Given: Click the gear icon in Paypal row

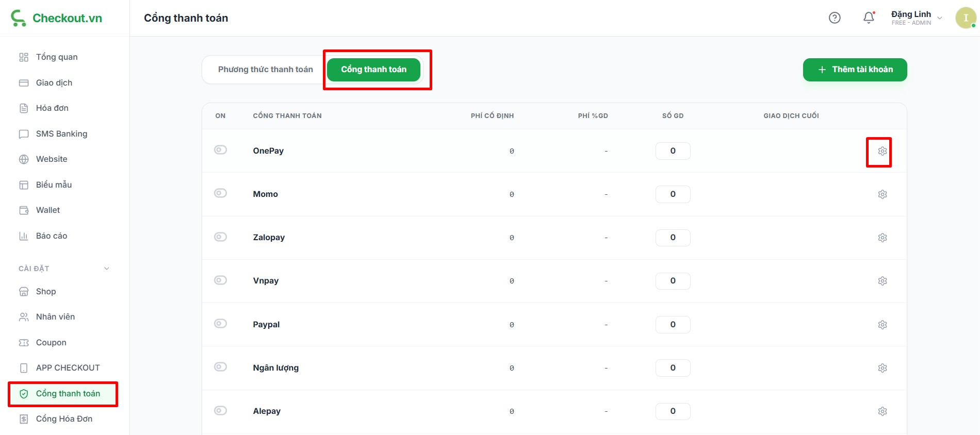Looking at the screenshot, I should tap(882, 325).
